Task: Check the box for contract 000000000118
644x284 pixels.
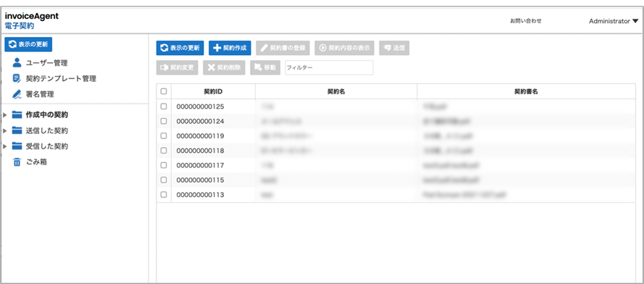Action: [x=164, y=151]
